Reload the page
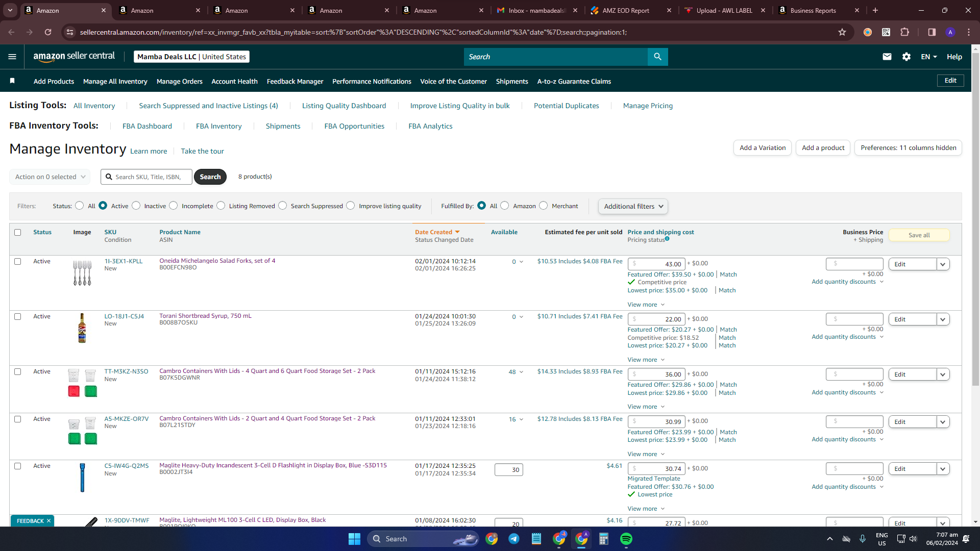 pyautogui.click(x=48, y=32)
